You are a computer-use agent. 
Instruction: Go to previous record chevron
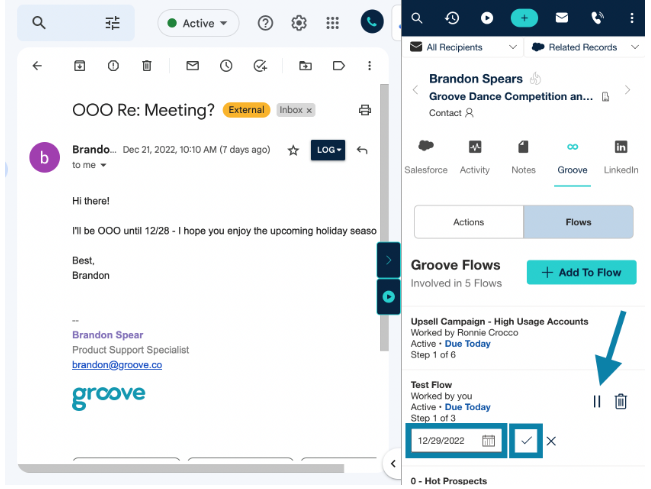(415, 90)
